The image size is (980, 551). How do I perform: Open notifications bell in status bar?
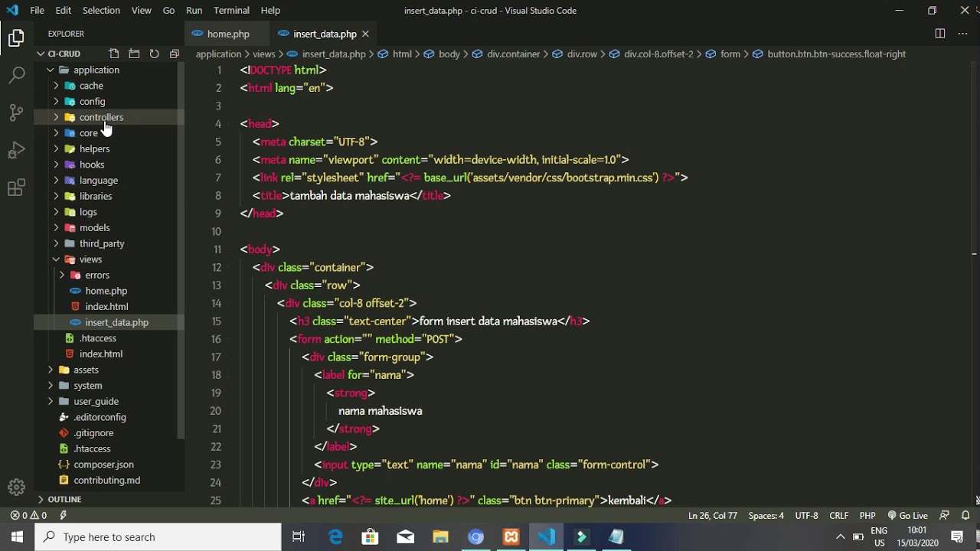[x=965, y=515]
